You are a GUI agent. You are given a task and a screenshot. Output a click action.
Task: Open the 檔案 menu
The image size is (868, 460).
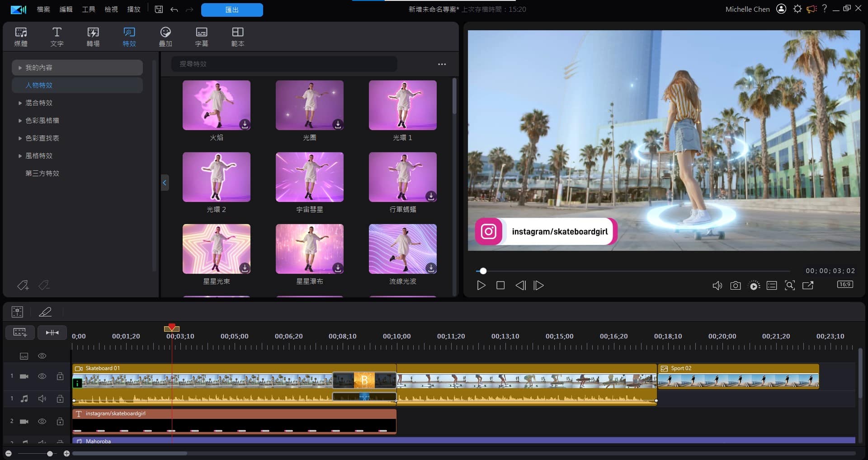coord(43,9)
